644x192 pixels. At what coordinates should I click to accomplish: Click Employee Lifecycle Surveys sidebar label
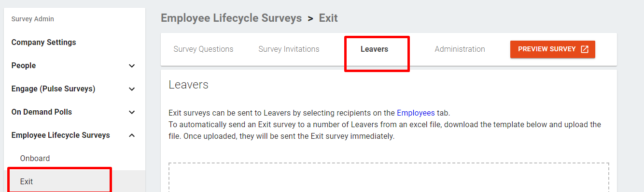tap(61, 135)
